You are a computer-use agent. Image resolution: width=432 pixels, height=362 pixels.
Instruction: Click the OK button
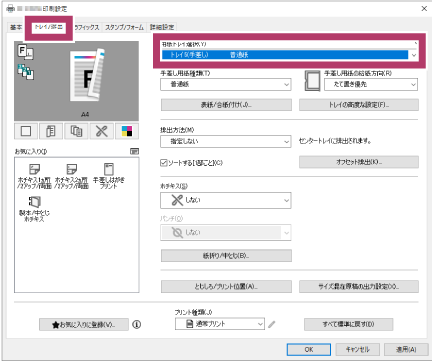(309, 349)
